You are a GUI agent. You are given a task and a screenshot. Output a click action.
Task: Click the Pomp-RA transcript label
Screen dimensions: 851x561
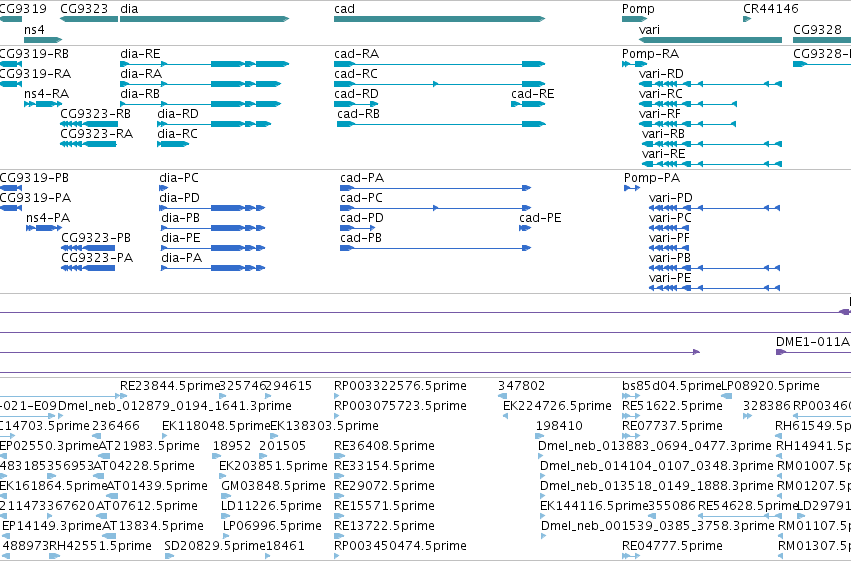point(650,54)
